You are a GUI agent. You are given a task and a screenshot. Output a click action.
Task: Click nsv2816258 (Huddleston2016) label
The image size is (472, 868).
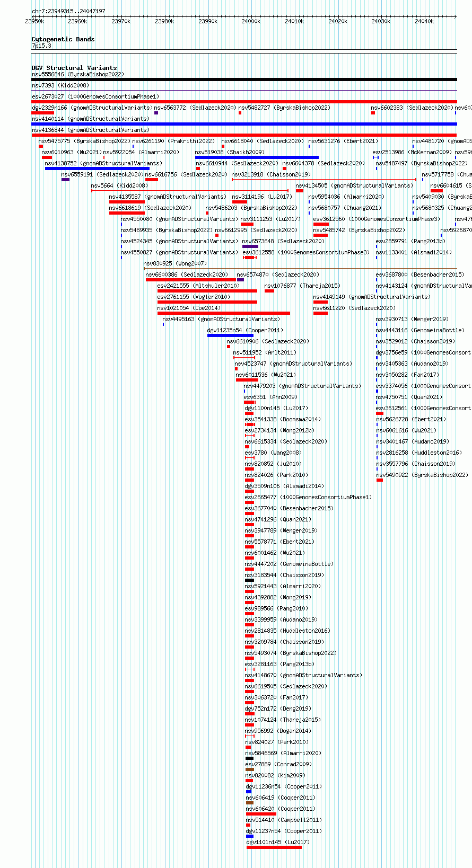coord(419,453)
